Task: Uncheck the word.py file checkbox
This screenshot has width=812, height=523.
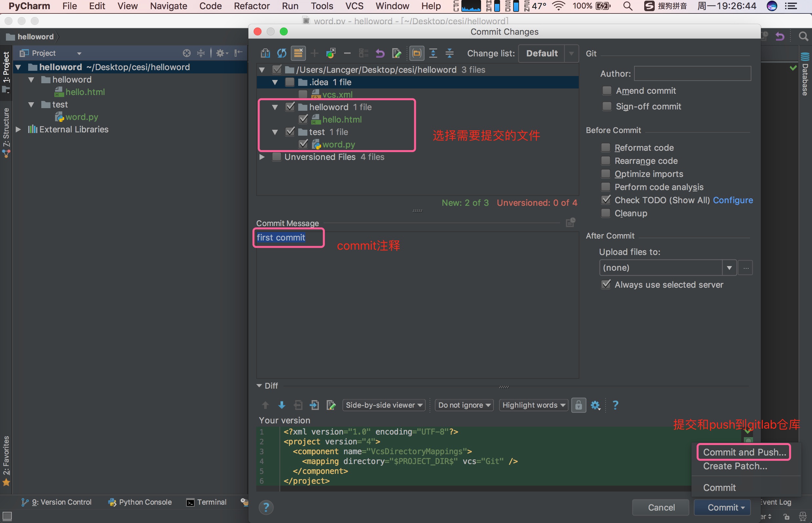Action: [303, 144]
